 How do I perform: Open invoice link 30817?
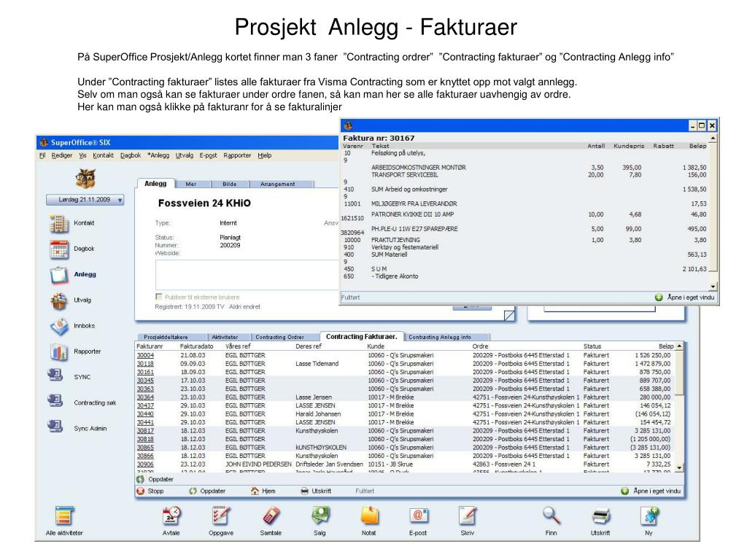145,431
